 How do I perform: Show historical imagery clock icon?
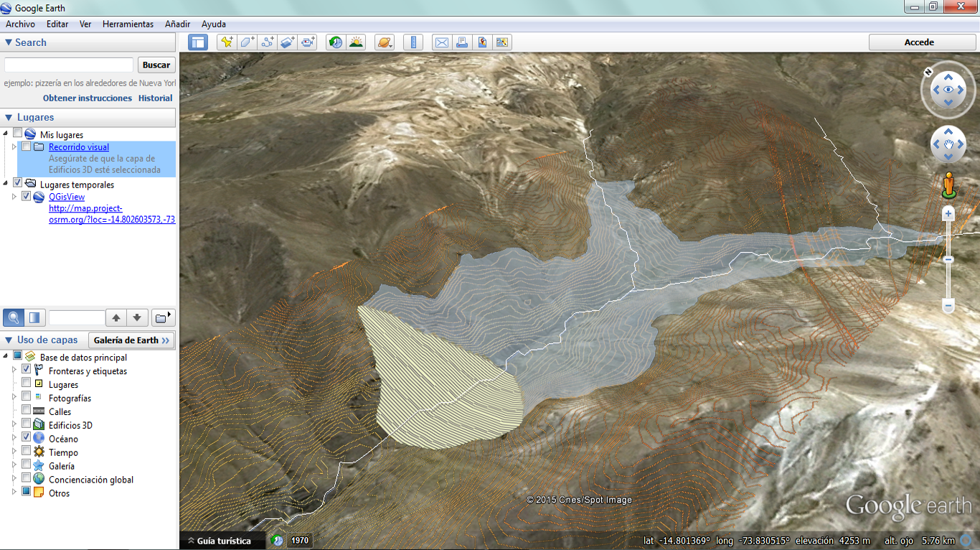335,42
